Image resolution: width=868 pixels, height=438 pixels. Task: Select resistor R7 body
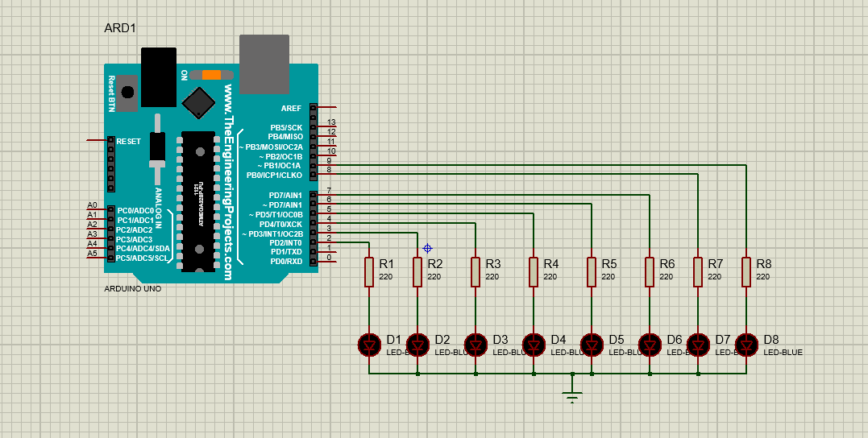click(x=698, y=272)
